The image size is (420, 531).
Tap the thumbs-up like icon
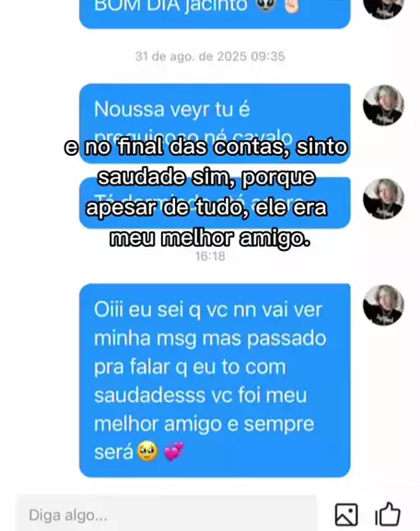pyautogui.click(x=388, y=514)
